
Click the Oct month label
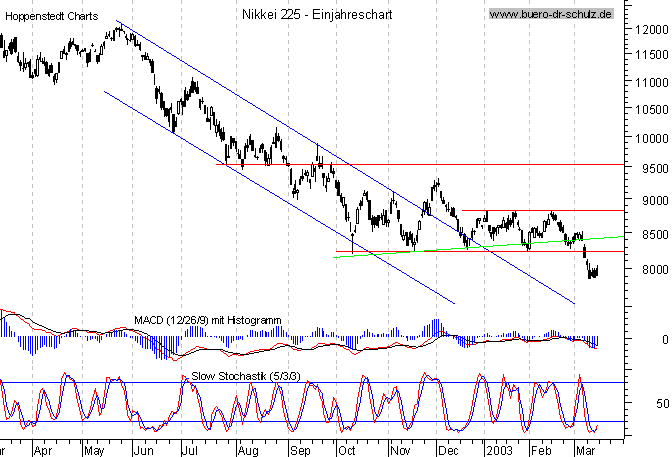[347, 451]
